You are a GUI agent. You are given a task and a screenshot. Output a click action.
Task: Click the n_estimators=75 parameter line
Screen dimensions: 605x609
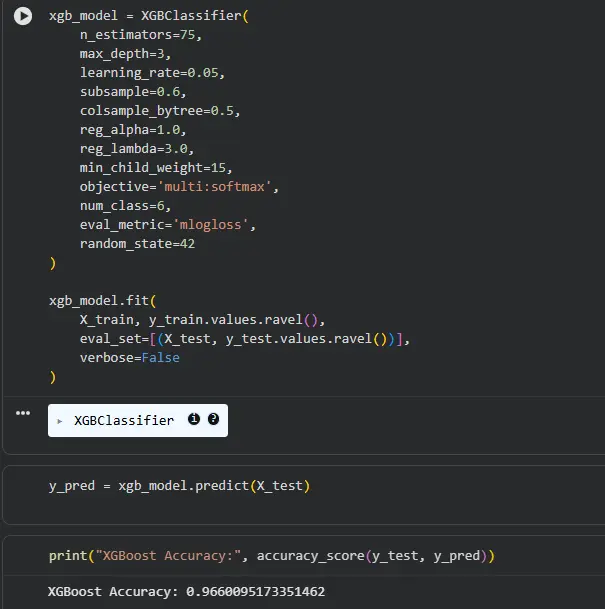[x=141, y=35]
